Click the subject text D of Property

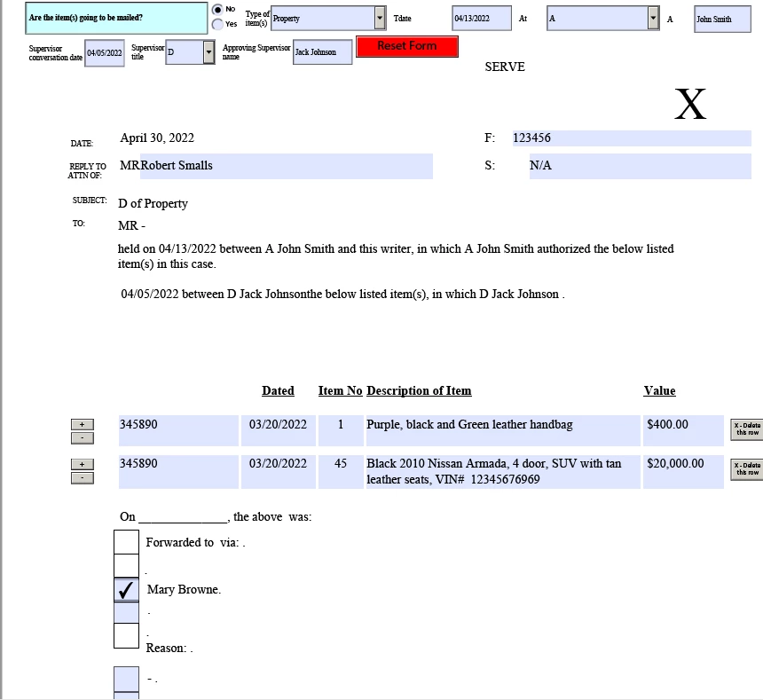153,203
